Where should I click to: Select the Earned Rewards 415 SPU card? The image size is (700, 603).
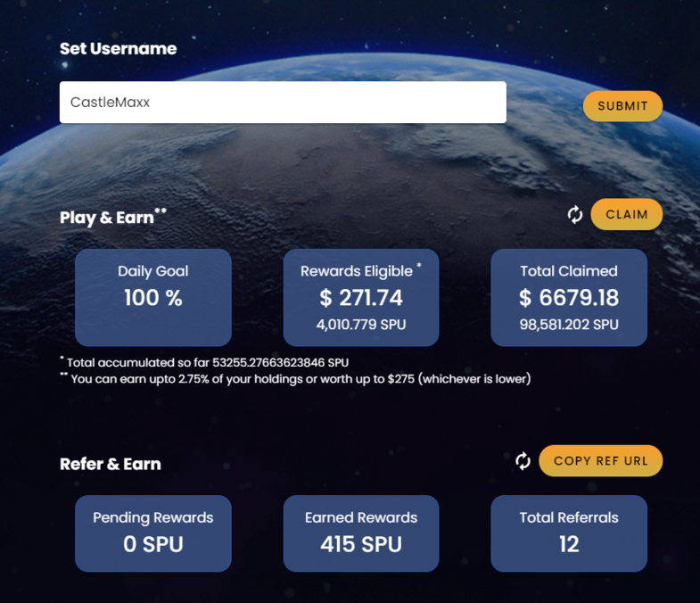361,533
